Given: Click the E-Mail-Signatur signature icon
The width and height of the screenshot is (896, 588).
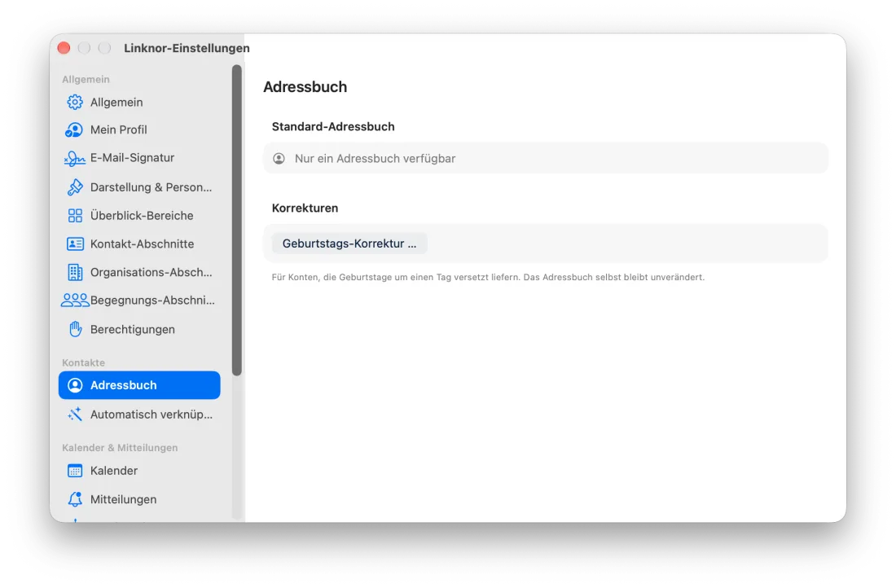Looking at the screenshot, I should tap(74, 158).
